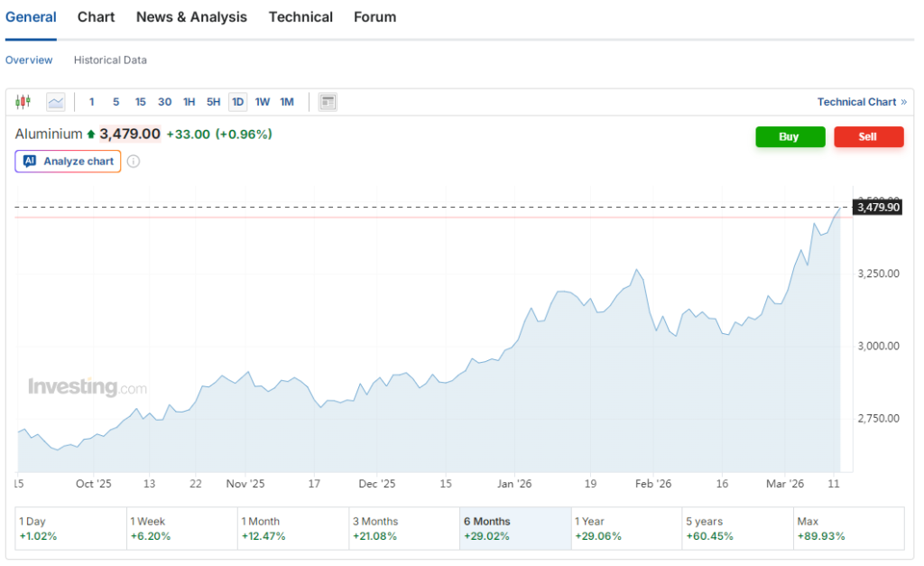Screen dimensions: 924x566
Task: Click the Technical Chart double-arrow link
Action: (862, 102)
